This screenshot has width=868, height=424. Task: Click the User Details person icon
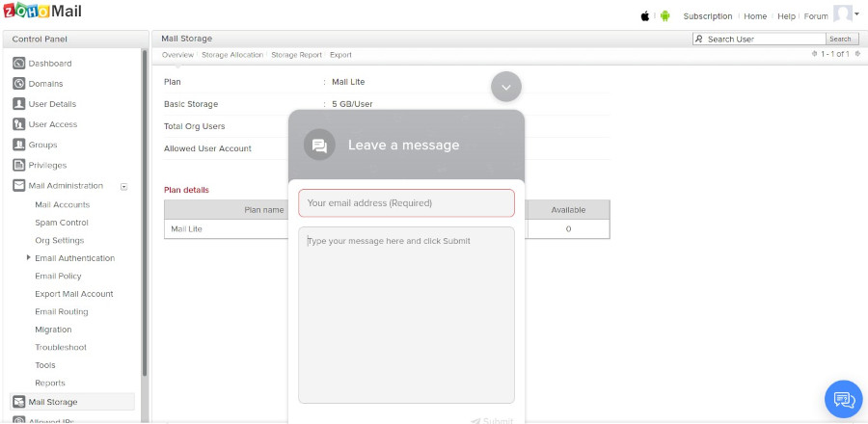coord(19,104)
